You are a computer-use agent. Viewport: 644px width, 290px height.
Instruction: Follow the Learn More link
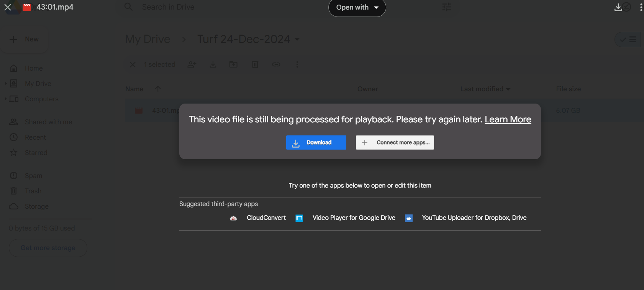click(x=508, y=119)
